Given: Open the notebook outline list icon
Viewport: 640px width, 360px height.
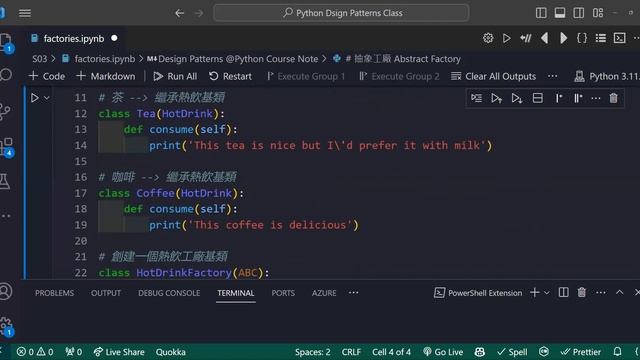Looking at the screenshot, I should point(601,38).
